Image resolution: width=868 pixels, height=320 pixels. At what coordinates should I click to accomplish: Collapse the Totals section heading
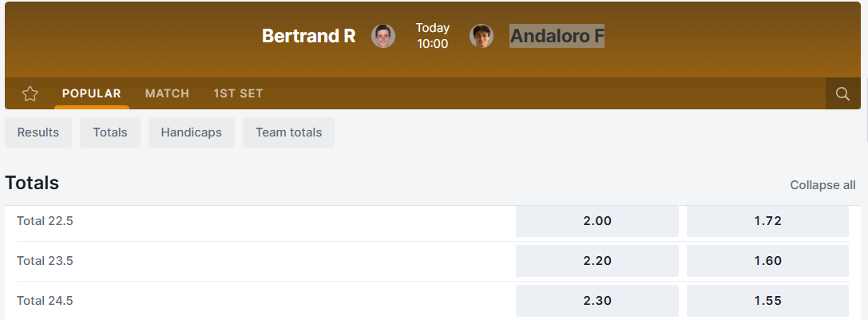32,183
